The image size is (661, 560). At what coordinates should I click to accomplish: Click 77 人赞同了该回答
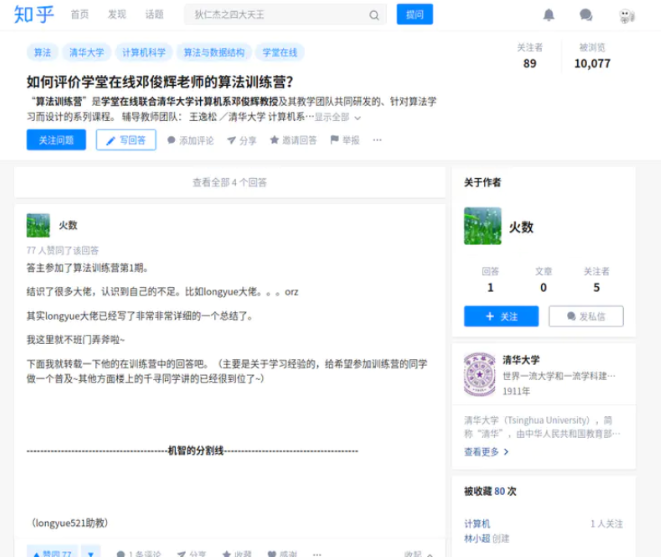(62, 251)
